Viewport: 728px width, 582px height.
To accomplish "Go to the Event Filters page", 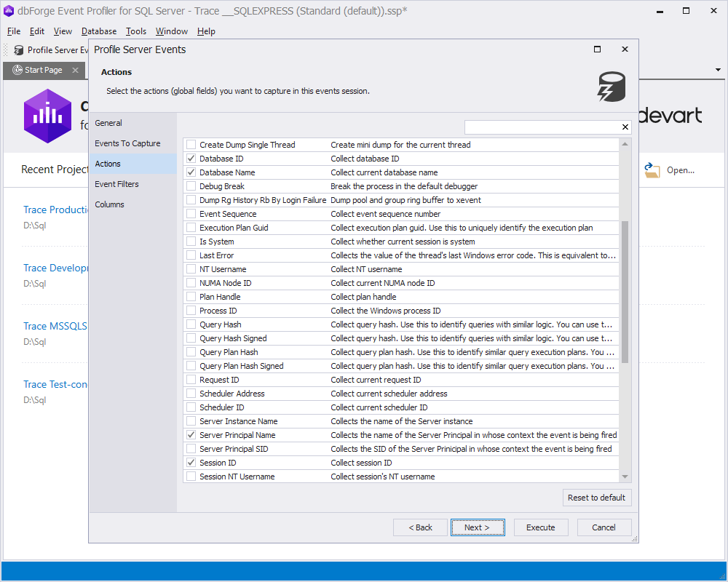I will [132, 184].
